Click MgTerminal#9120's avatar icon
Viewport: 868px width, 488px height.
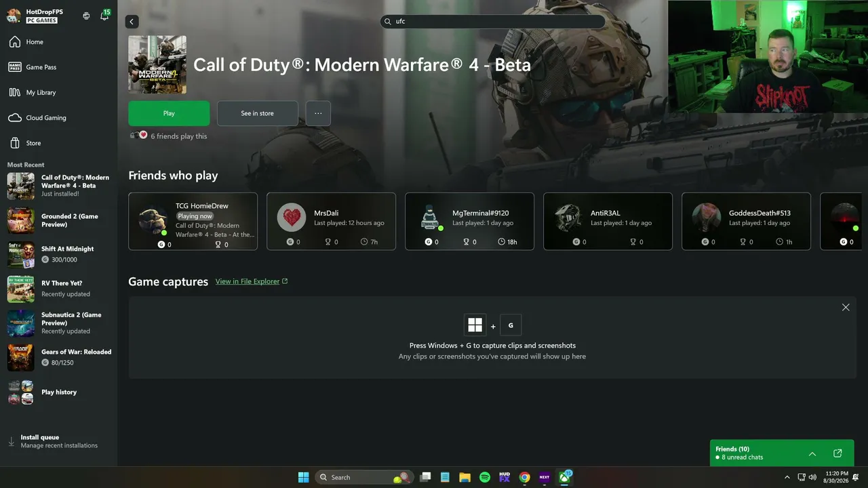coord(431,218)
